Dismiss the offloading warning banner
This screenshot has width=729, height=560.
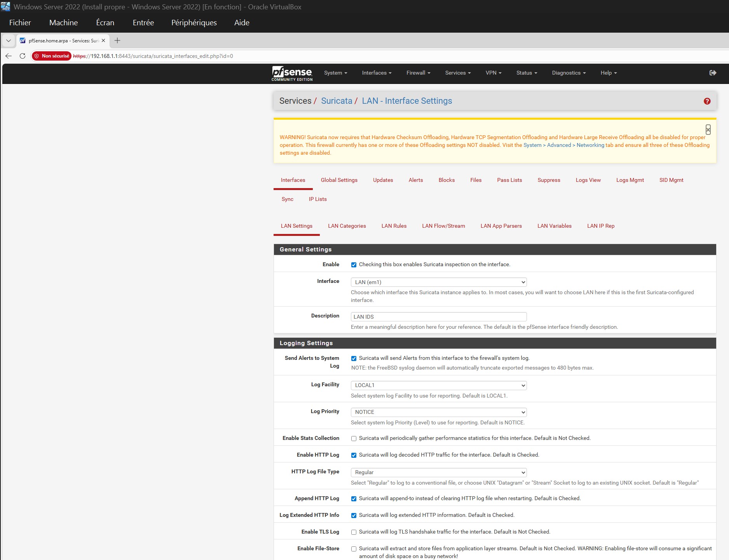(x=708, y=130)
